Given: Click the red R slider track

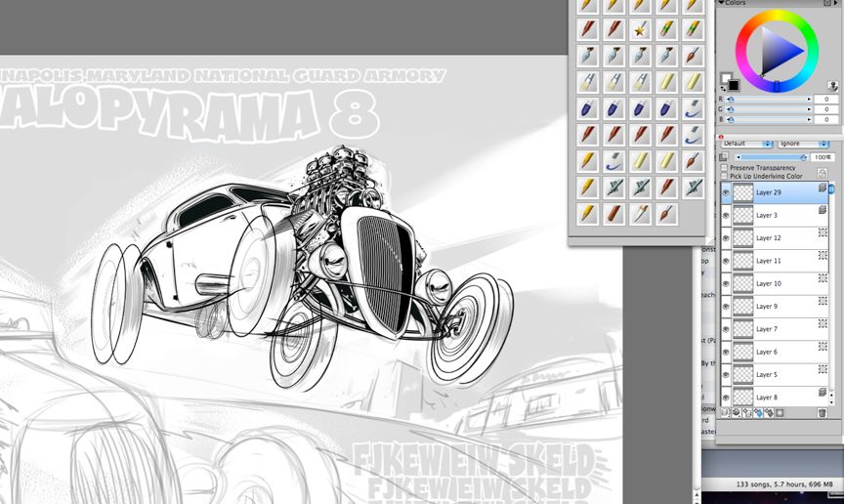Looking at the screenshot, I should pos(770,99).
